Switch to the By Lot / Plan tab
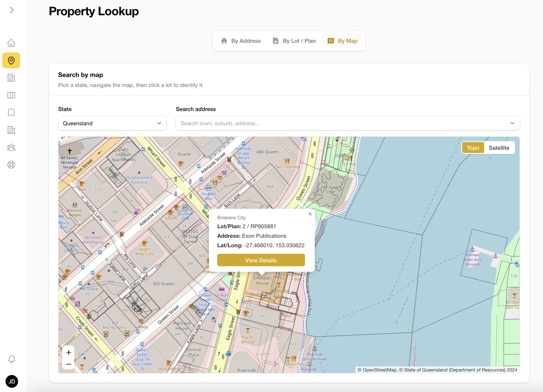The height and width of the screenshot is (392, 543). [x=294, y=41]
